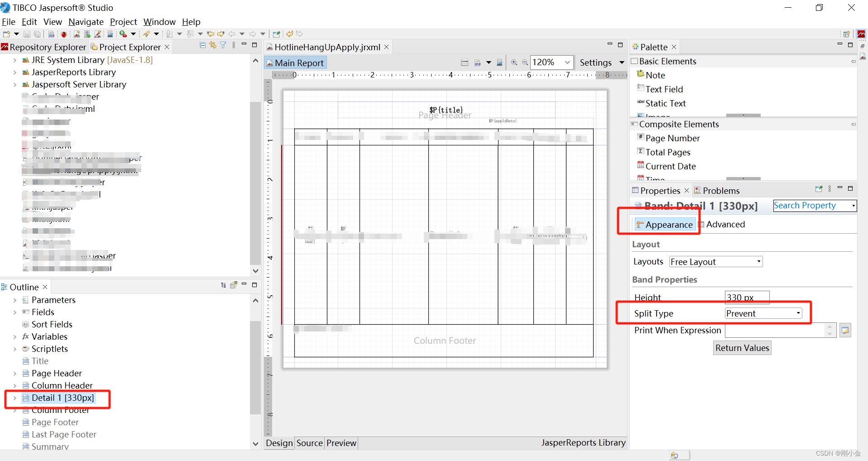
Task: Open expression editor icon beside Print When Expression
Action: (845, 331)
